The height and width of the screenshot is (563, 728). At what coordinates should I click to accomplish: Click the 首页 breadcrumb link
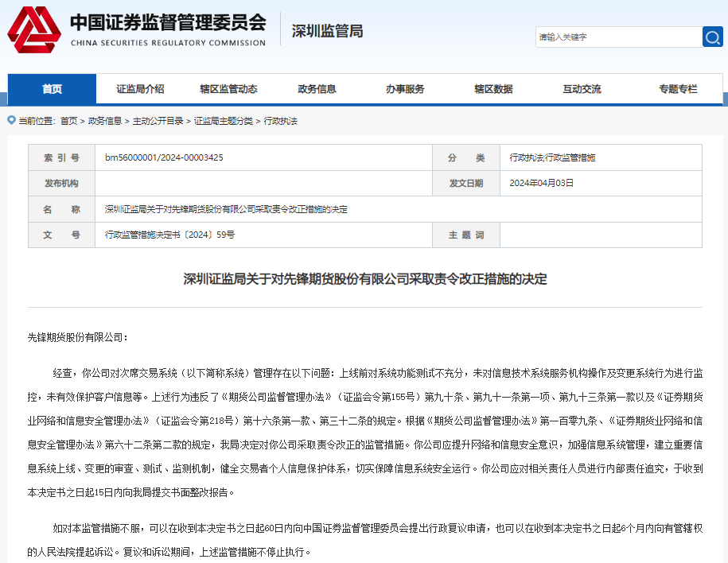click(68, 121)
